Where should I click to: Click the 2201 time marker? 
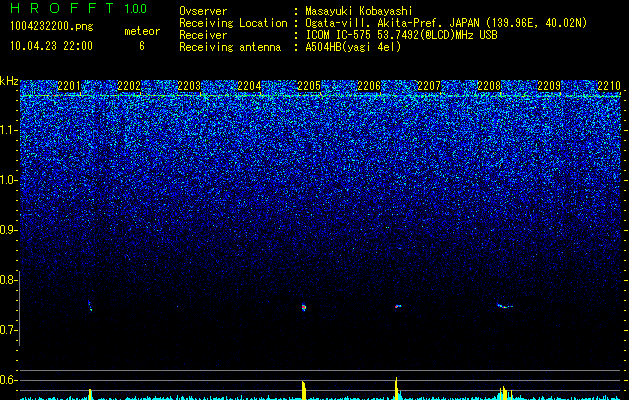[x=69, y=86]
